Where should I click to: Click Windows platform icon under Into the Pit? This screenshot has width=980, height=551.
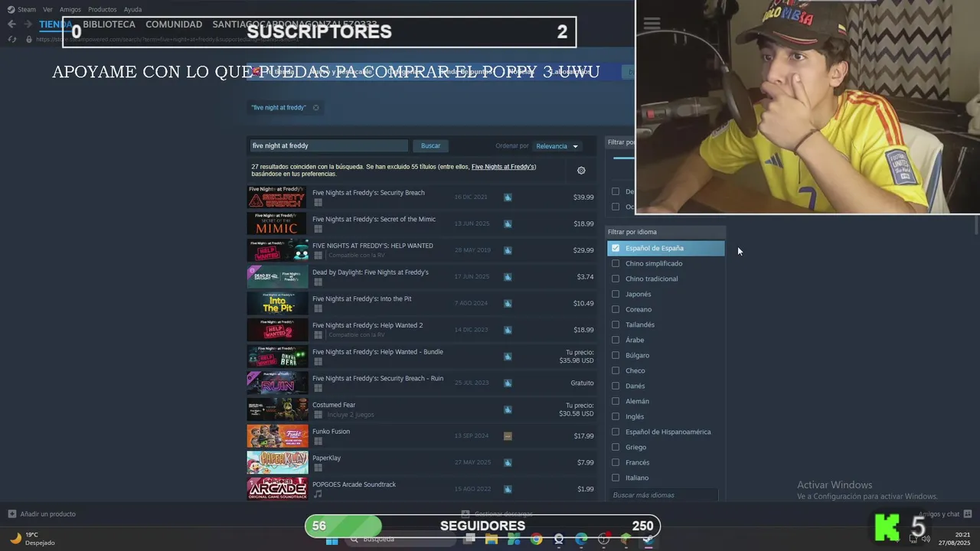318,308
